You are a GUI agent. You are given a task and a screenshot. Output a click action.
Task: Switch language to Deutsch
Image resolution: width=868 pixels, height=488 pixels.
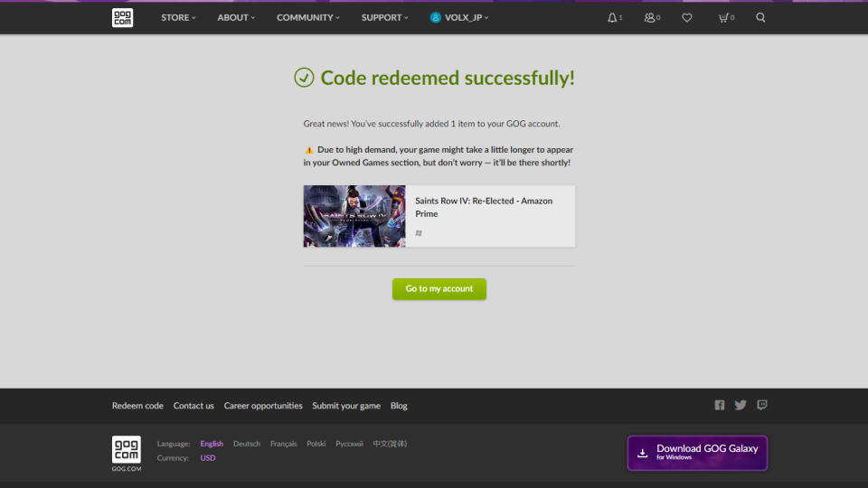[x=246, y=444]
